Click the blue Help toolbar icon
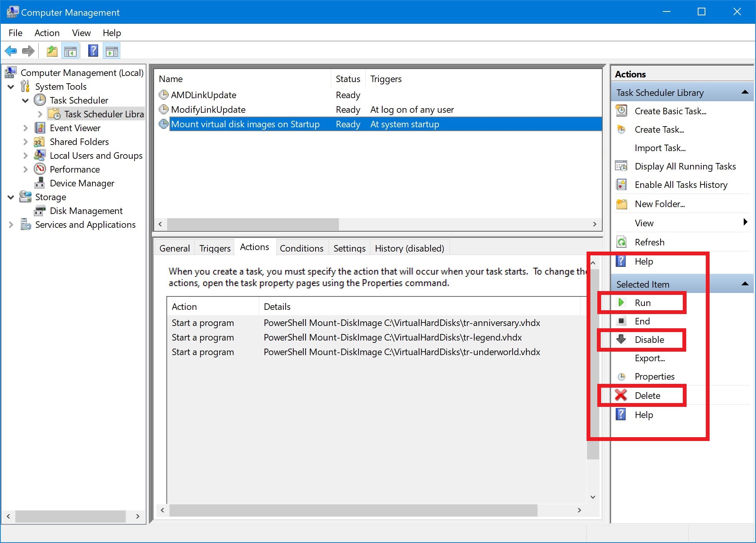756x543 pixels. click(x=93, y=51)
